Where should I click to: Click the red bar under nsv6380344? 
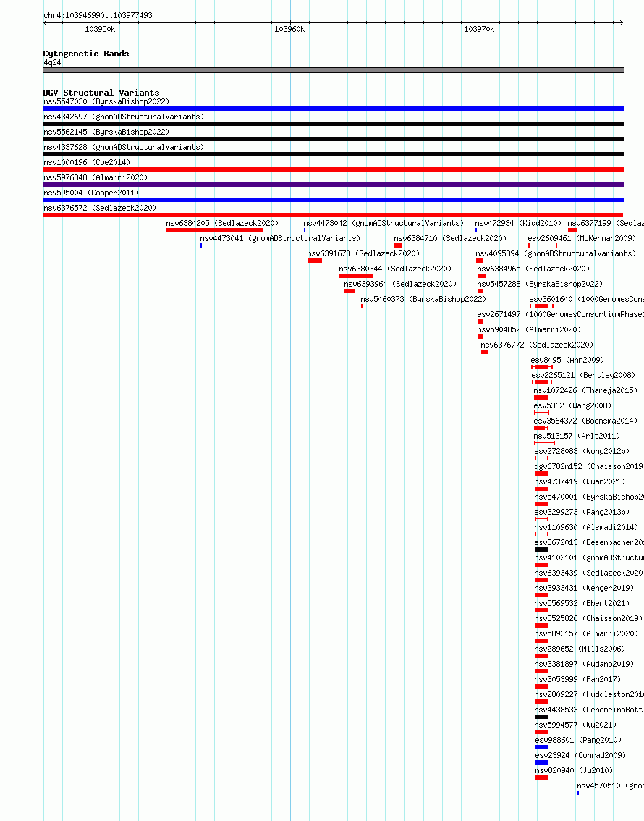pyautogui.click(x=356, y=276)
